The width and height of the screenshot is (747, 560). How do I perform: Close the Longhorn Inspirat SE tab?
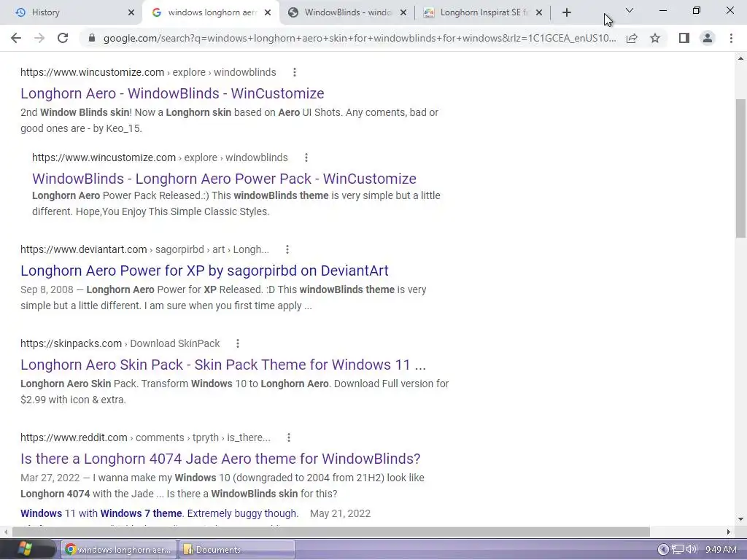pos(539,12)
